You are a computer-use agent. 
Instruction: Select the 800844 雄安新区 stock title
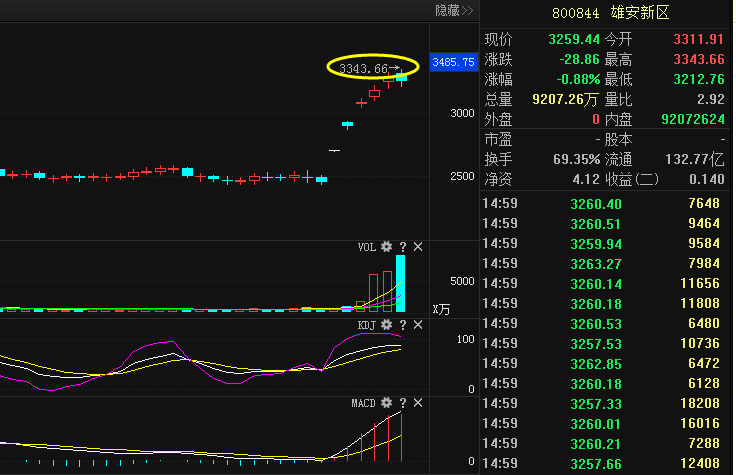pos(610,13)
